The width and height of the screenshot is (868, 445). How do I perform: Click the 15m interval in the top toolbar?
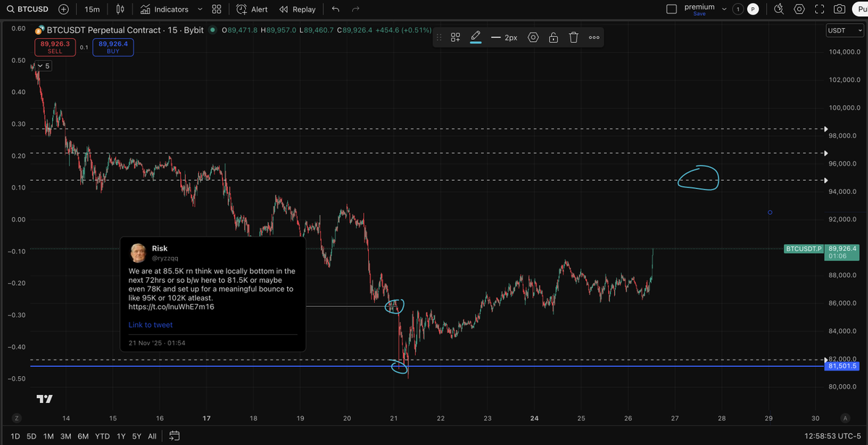pyautogui.click(x=92, y=9)
